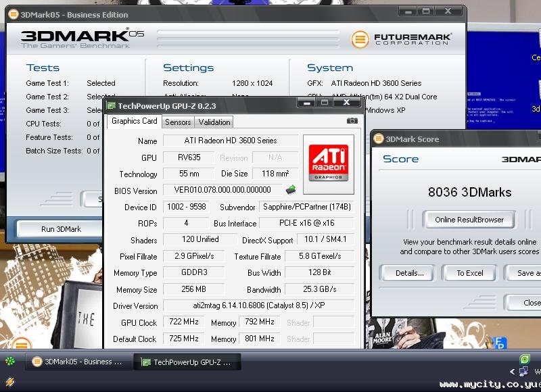This screenshot has height=392, width=541.
Task: Click the Game Test 1 Selected status
Action: (x=101, y=83)
